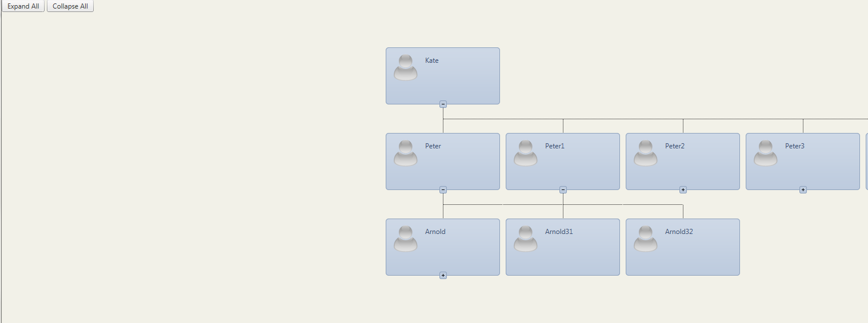The image size is (868, 323).
Task: Click the Peter2 name label
Action: [x=675, y=146]
